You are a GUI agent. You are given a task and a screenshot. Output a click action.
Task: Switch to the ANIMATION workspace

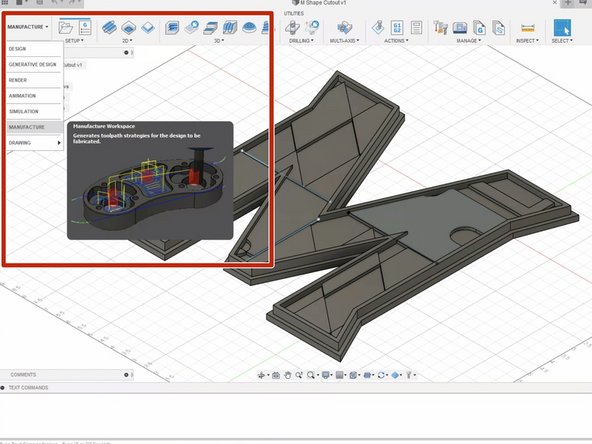pyautogui.click(x=34, y=96)
